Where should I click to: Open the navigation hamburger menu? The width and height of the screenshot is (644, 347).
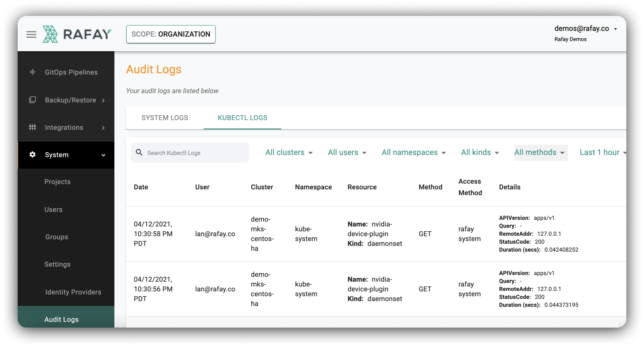tap(31, 34)
